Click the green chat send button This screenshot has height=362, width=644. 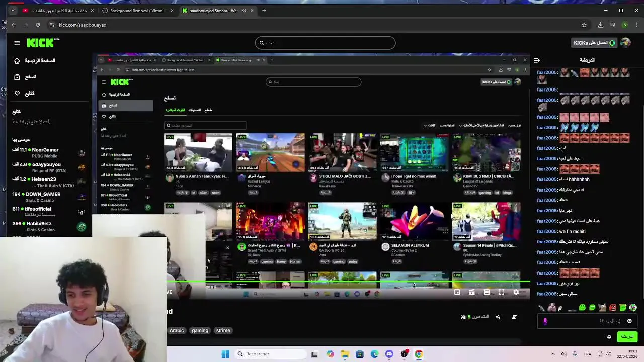pos(627,337)
